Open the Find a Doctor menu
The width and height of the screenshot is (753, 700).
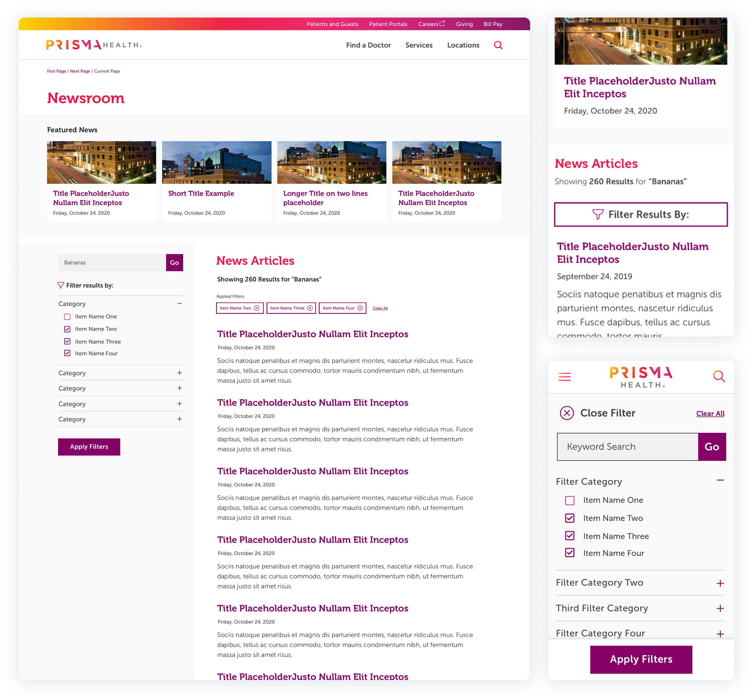pos(368,45)
